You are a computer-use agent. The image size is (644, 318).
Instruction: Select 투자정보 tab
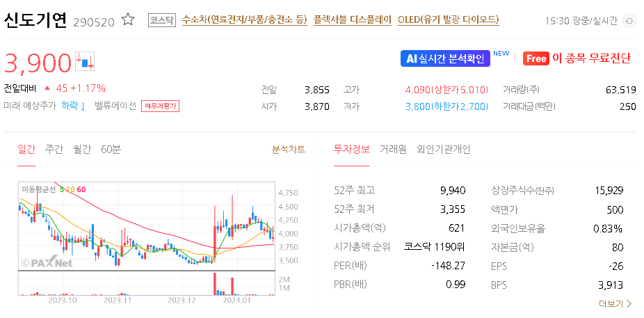tap(352, 149)
